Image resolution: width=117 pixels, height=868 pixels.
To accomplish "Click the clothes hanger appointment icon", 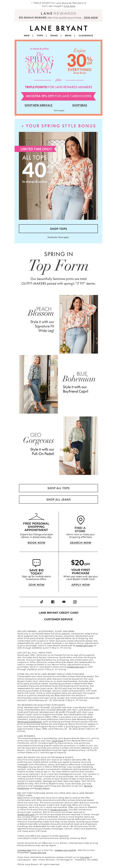I will coord(36,517).
